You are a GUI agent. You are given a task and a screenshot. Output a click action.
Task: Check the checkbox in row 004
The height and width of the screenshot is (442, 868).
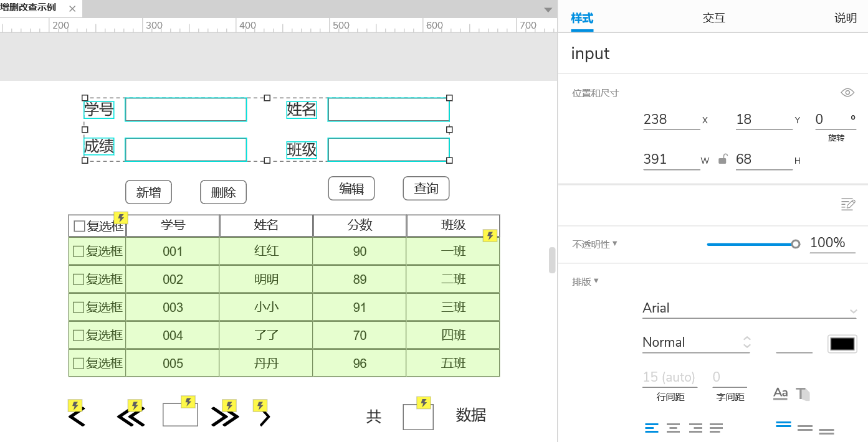click(x=79, y=336)
